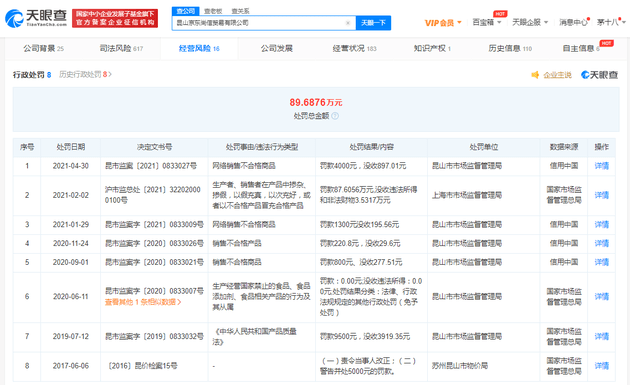This screenshot has height=385, width=630.
Task: Click the company name search input field
Action: click(259, 23)
